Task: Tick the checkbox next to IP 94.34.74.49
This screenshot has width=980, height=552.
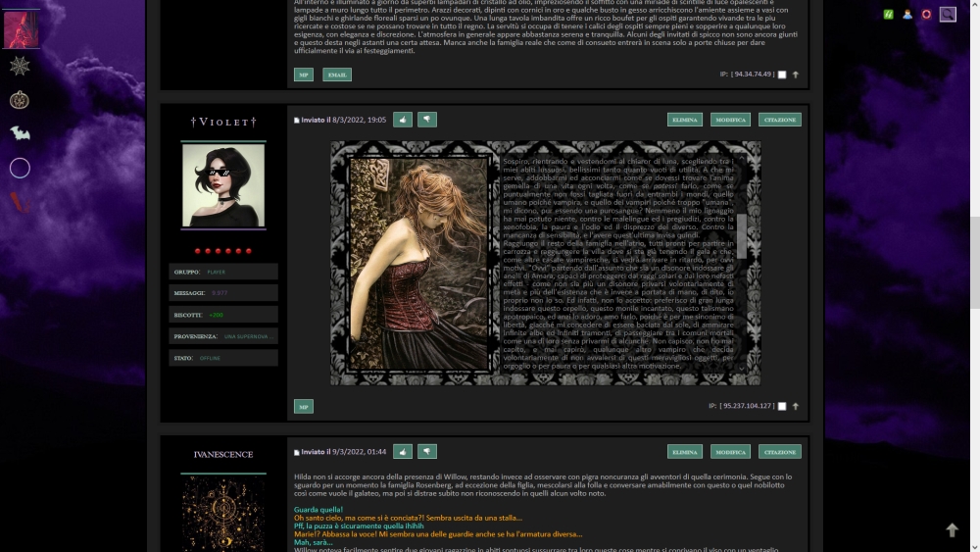Action: click(782, 75)
